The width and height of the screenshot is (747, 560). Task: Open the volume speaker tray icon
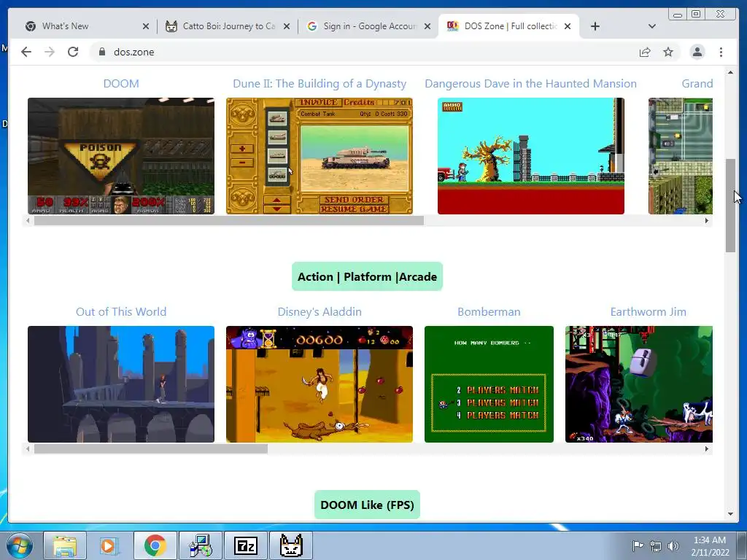[x=673, y=546]
